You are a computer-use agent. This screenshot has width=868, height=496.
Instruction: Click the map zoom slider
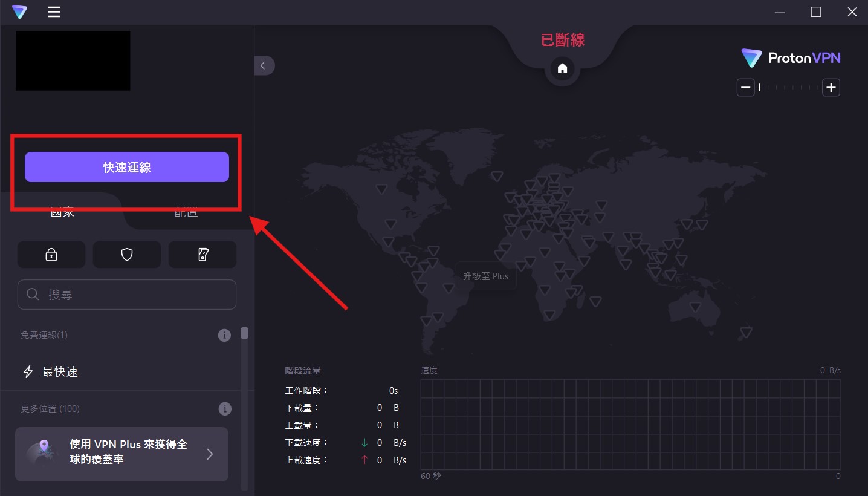788,88
